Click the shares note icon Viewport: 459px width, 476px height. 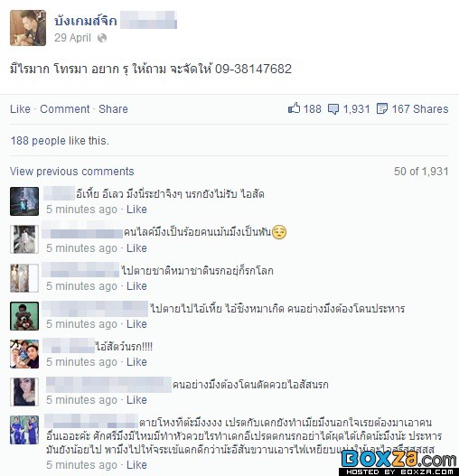click(382, 108)
